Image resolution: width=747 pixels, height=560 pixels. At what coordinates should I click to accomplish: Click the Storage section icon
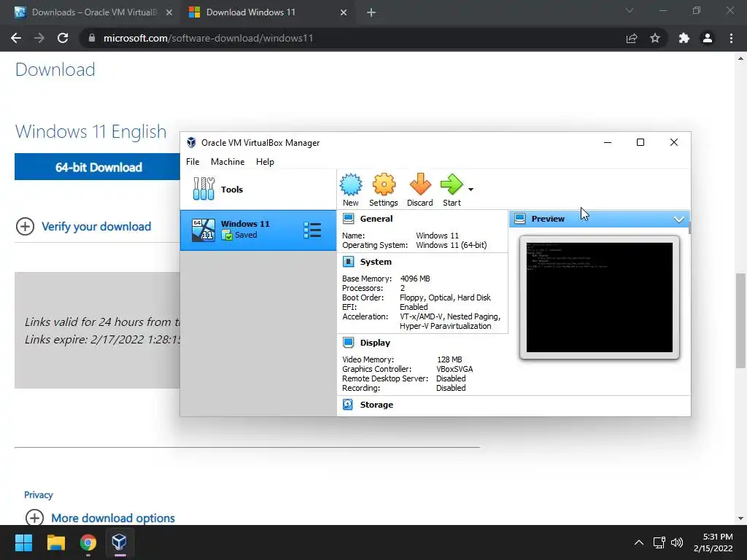pos(348,404)
